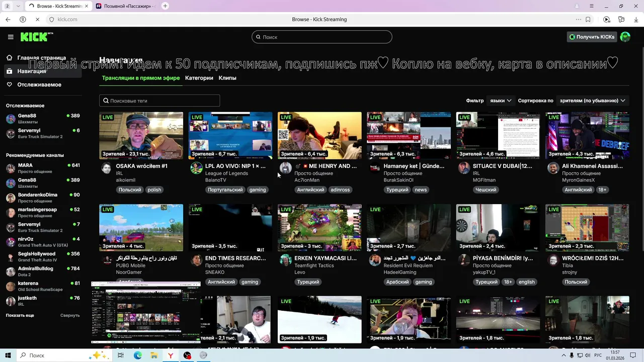644x362 pixels.
Task: Click the Kick search field
Action: click(322, 37)
